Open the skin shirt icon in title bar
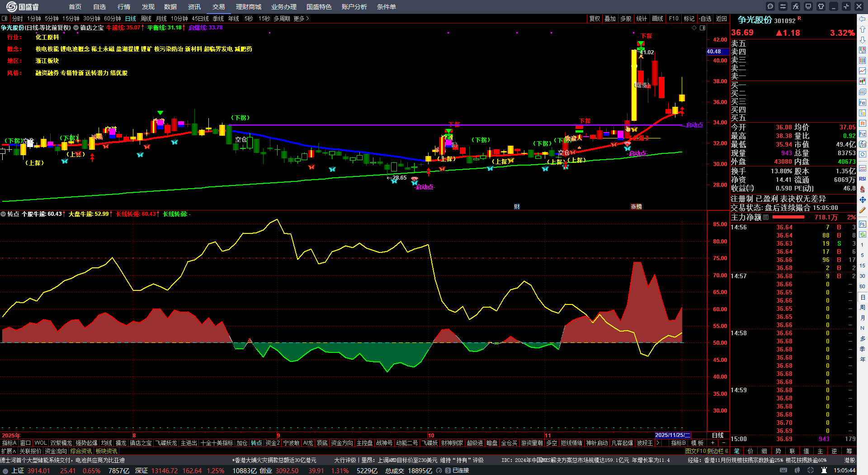The image size is (868, 475). point(821,6)
